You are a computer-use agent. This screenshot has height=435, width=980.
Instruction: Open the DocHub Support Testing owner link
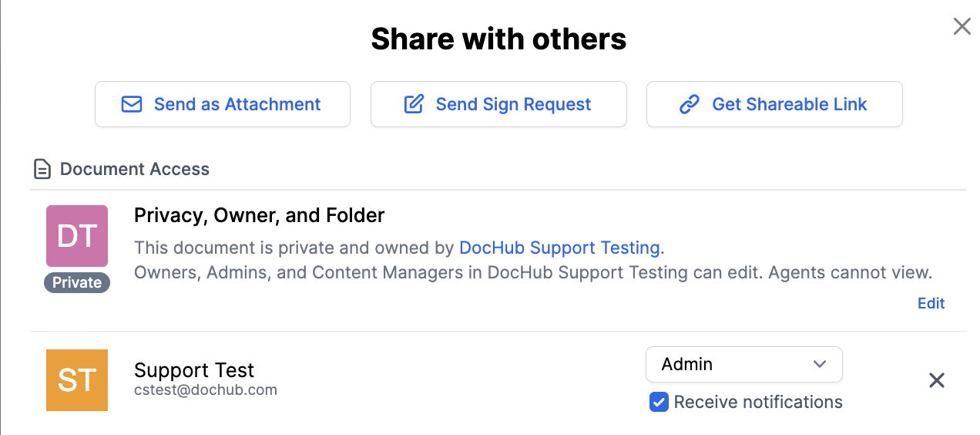[559, 248]
